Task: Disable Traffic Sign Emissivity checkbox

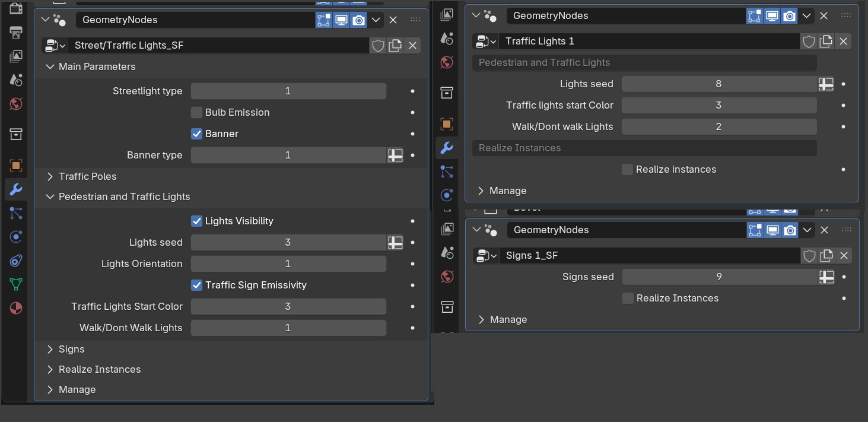Action: click(x=196, y=285)
